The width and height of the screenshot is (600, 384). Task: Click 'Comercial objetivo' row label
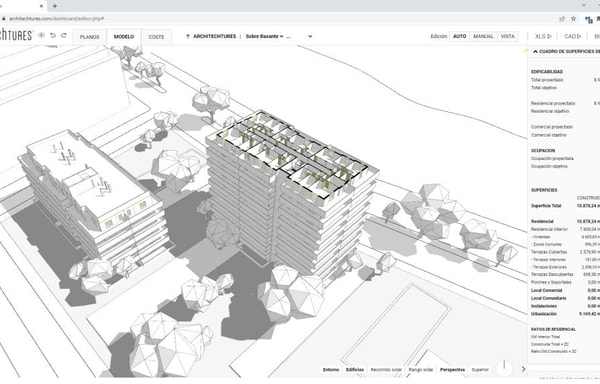549,135
